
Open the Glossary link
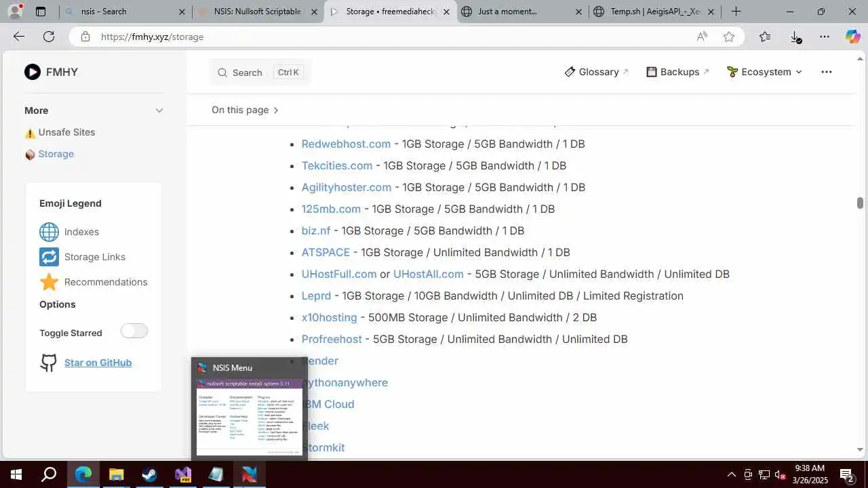point(597,72)
